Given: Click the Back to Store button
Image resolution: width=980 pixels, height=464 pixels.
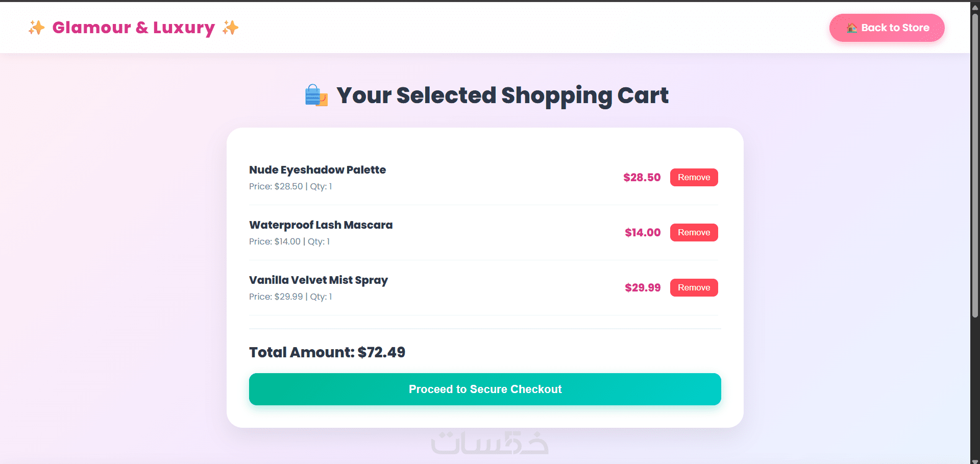Looking at the screenshot, I should (887, 28).
